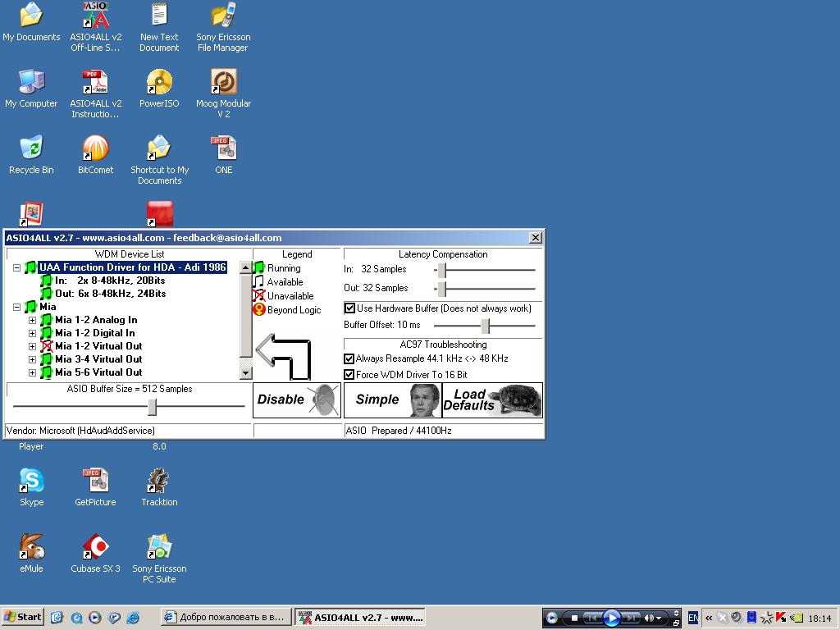Image resolution: width=840 pixels, height=630 pixels.
Task: Click the ASIO Buffer Size slider handle
Action: coord(152,407)
